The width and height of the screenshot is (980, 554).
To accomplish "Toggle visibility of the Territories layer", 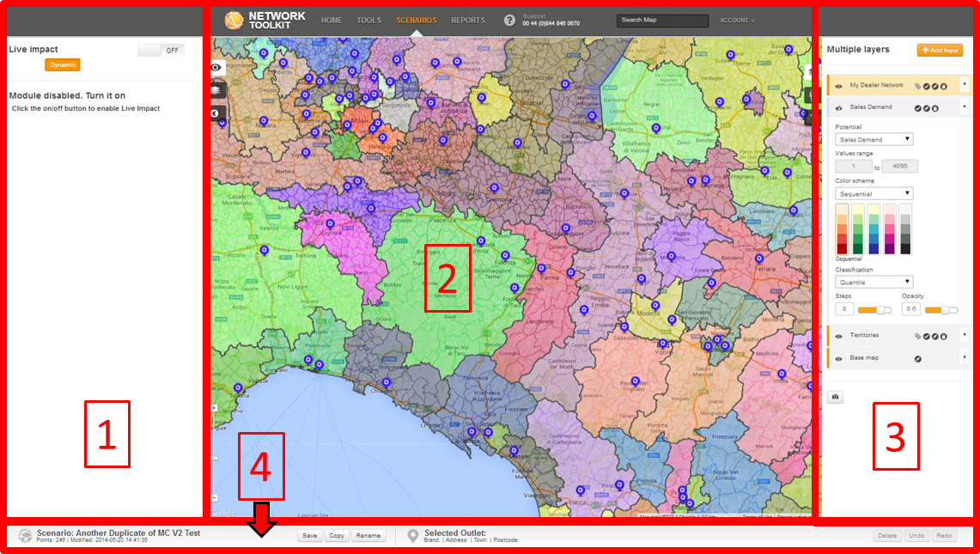I will [x=838, y=336].
